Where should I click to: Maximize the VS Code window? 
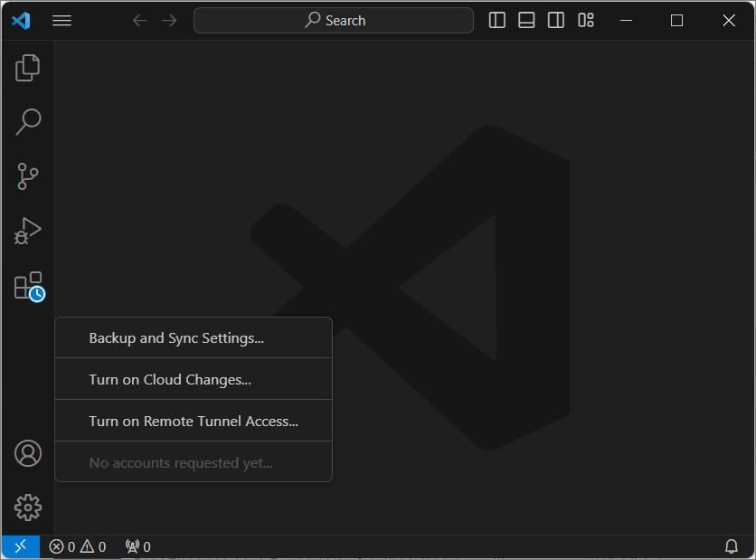(x=677, y=20)
